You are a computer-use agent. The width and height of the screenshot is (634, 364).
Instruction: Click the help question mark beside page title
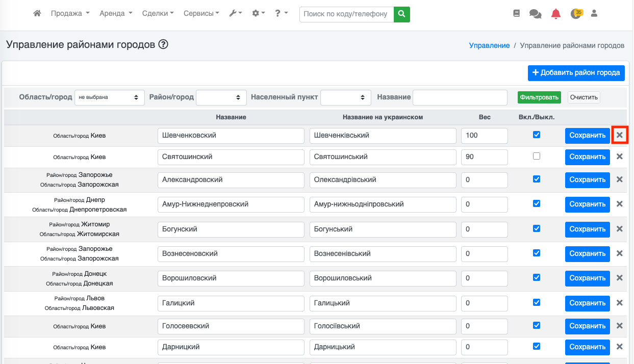click(x=163, y=44)
